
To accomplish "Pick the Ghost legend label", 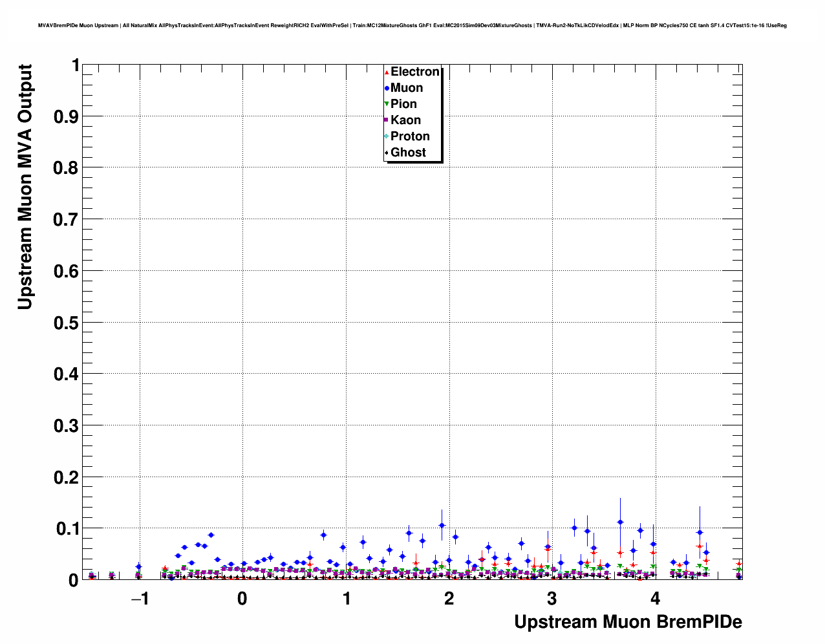I will coord(408,153).
